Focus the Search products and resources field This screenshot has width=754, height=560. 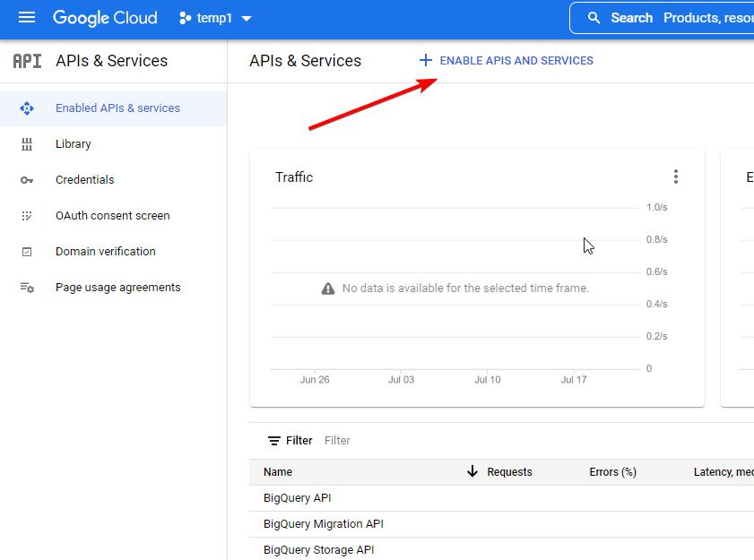(663, 18)
